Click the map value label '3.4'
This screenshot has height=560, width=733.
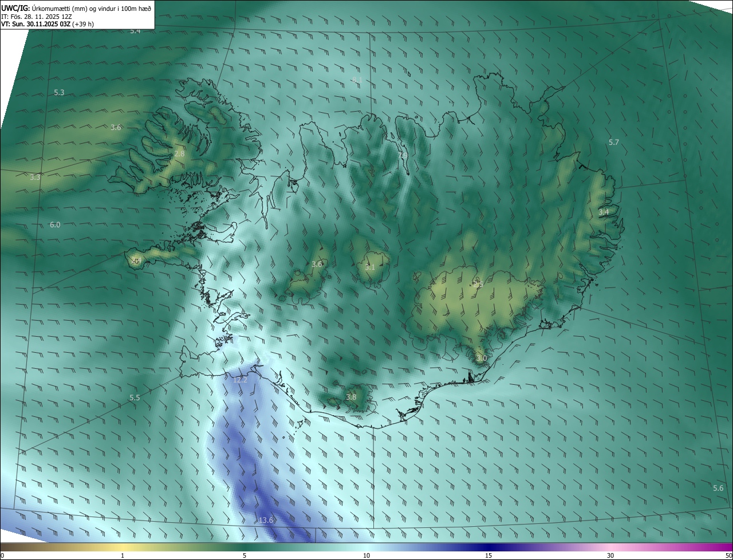pyautogui.click(x=604, y=212)
